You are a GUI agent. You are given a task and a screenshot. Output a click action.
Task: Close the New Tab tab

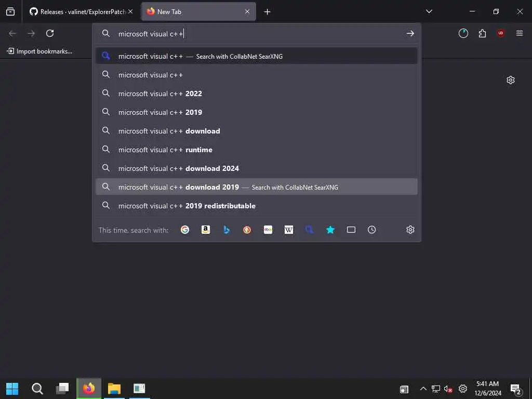point(247,11)
